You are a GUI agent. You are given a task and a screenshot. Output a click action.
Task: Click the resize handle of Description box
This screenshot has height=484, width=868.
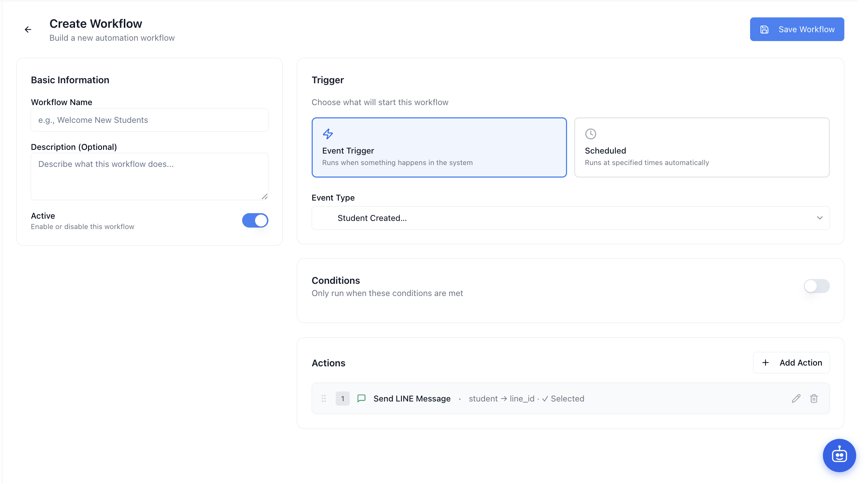point(264,196)
